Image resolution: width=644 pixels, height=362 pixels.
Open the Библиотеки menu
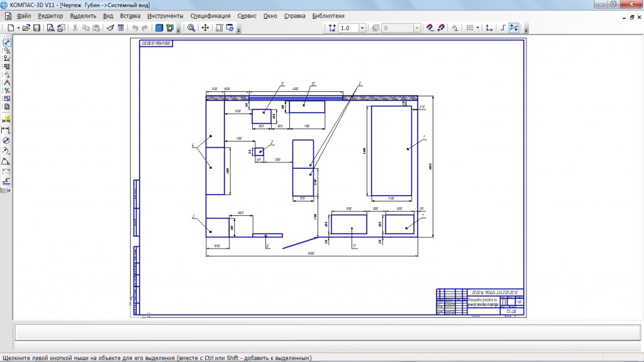(328, 16)
